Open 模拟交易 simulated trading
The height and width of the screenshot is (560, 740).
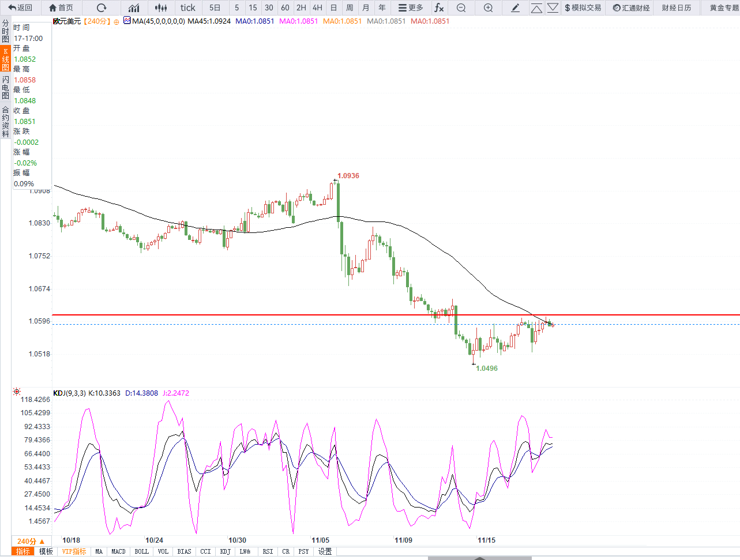pos(583,7)
